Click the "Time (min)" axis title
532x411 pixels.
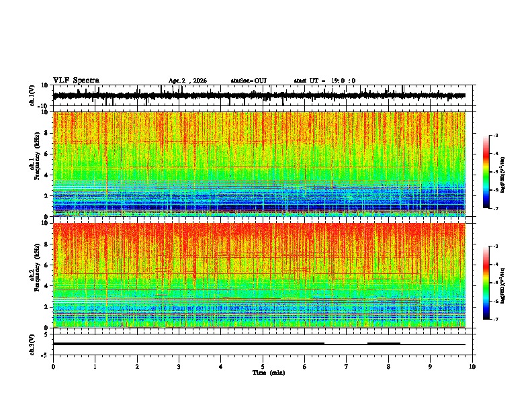coord(269,373)
